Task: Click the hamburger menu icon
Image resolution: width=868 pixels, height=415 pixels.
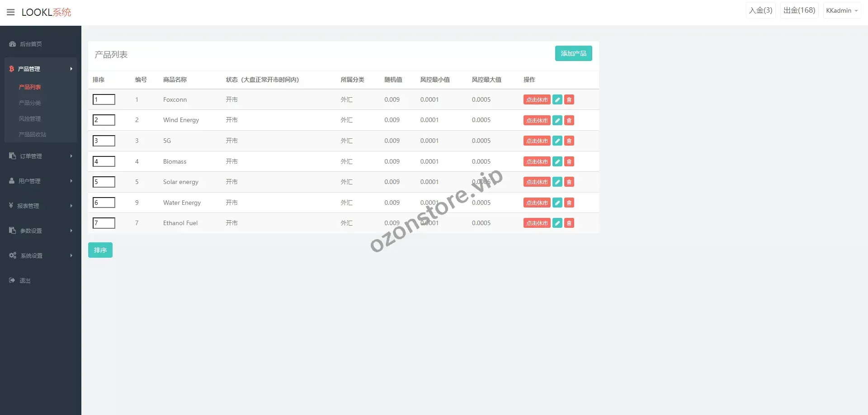Action: pos(11,12)
